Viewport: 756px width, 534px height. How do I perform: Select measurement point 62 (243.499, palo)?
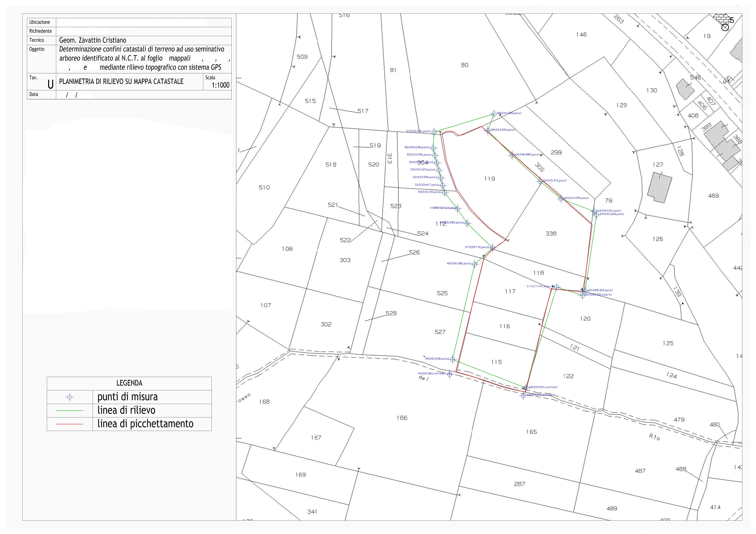[561, 199]
